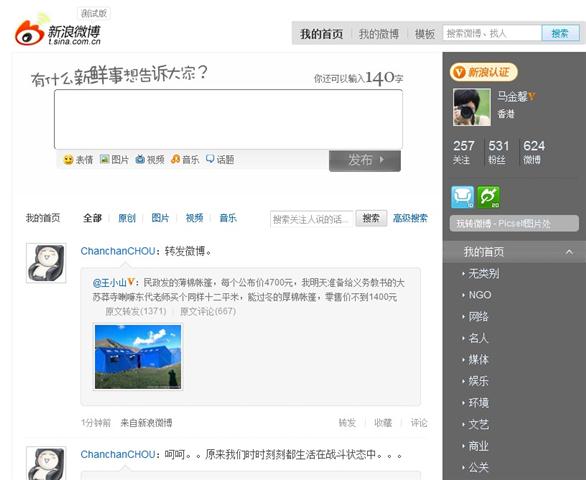
Task: Select 网络 group in the sidebar
Action: tap(478, 317)
